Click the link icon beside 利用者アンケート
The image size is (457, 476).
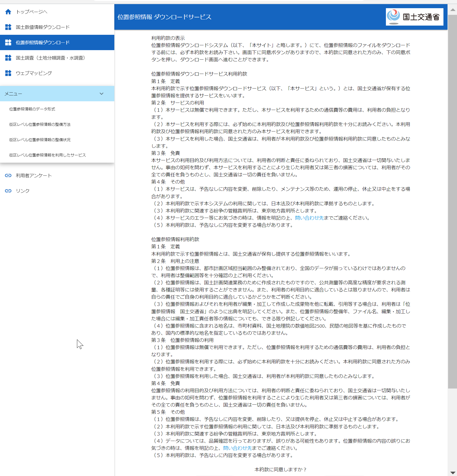click(x=8, y=175)
